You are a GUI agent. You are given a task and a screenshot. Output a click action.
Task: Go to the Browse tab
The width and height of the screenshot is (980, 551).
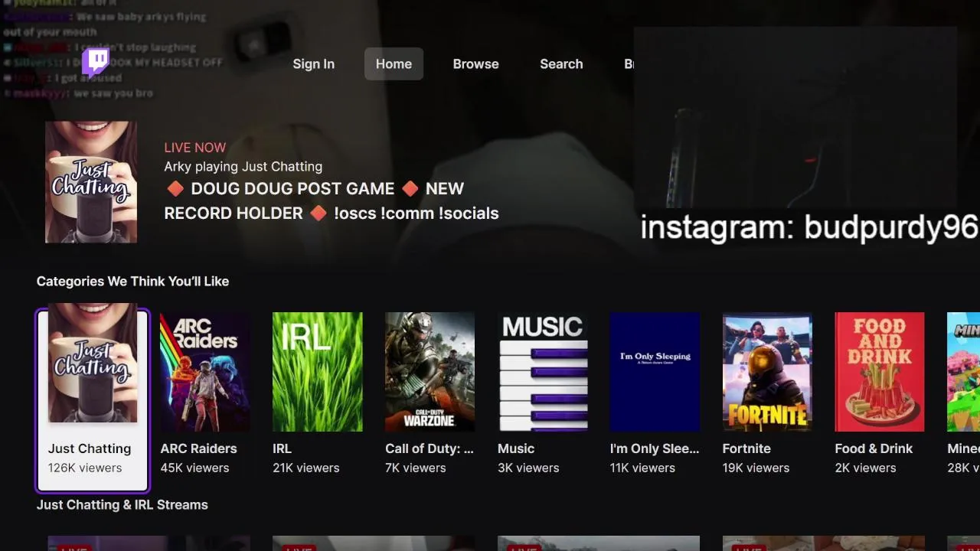tap(475, 64)
